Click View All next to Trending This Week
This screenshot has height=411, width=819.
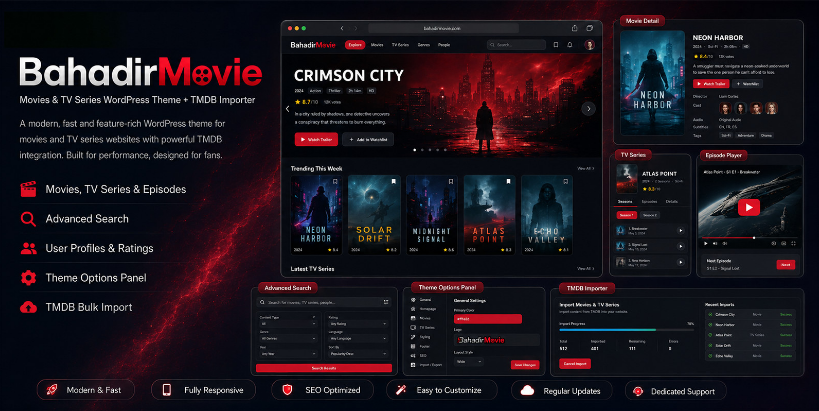586,169
